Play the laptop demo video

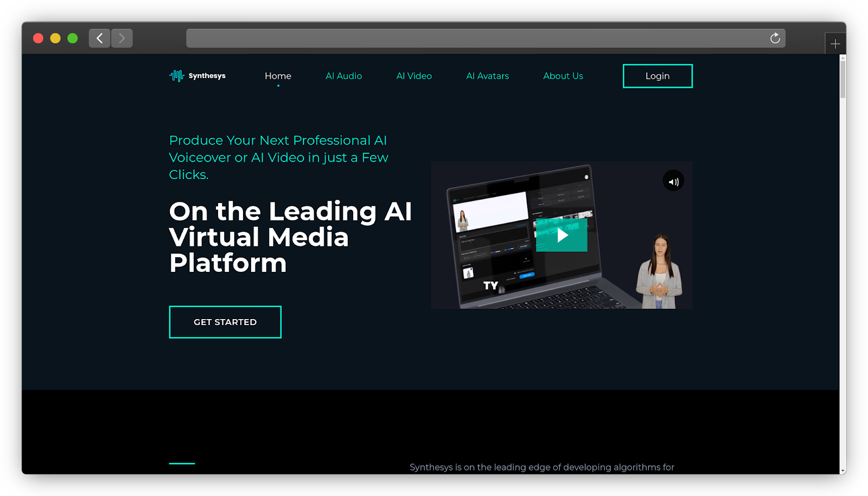point(561,235)
